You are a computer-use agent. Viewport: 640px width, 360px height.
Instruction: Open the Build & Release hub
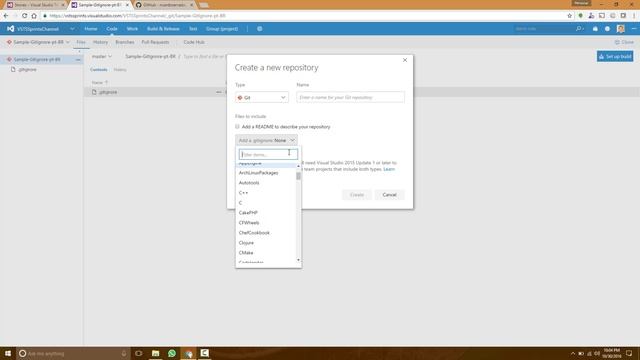tap(163, 29)
